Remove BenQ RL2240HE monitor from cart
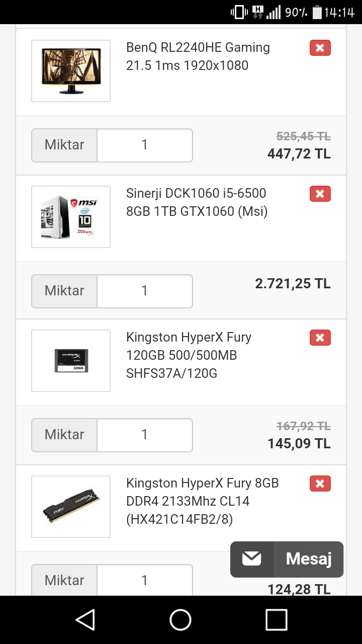The image size is (362, 644). coord(320,48)
